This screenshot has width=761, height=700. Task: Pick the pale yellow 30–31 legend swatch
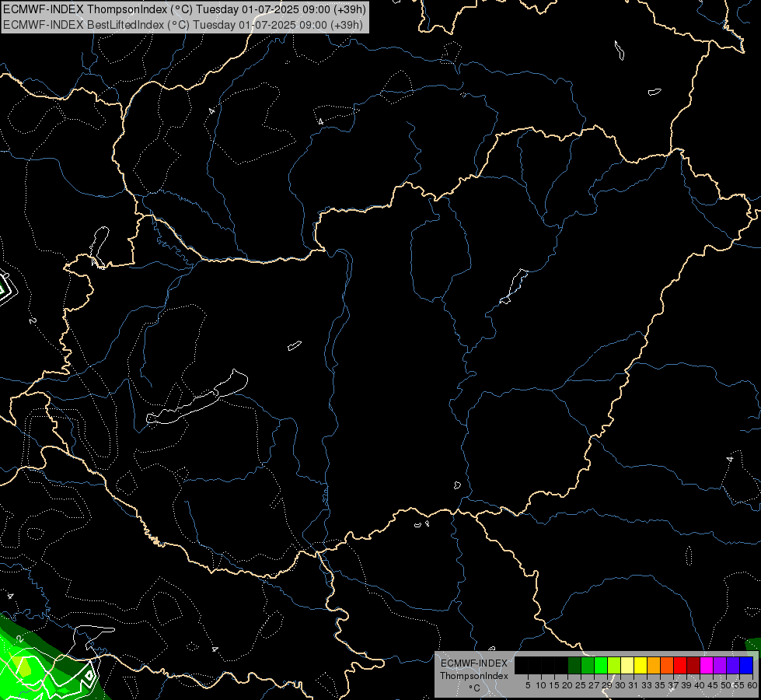[627, 665]
